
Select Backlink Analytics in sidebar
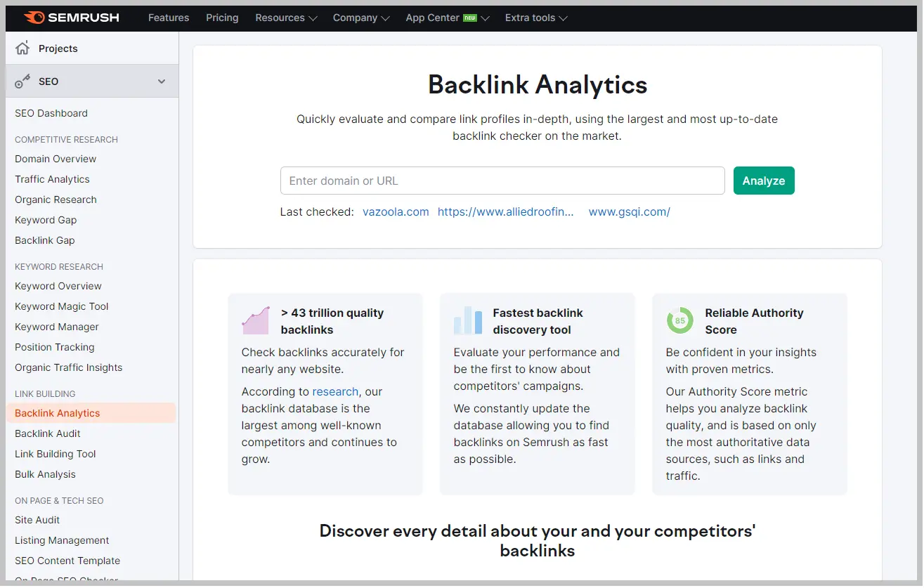tap(91, 413)
